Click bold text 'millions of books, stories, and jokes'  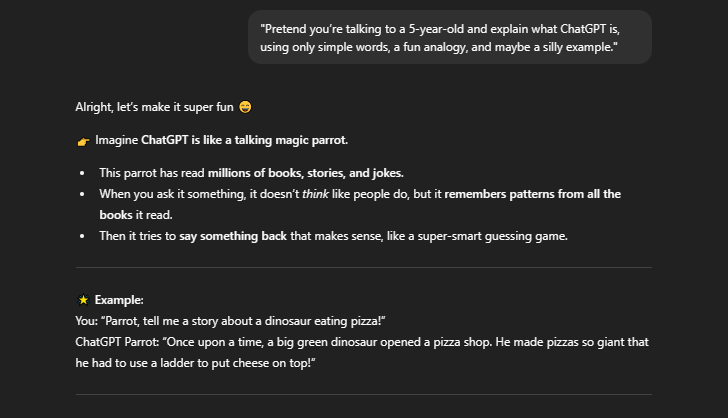pos(305,173)
